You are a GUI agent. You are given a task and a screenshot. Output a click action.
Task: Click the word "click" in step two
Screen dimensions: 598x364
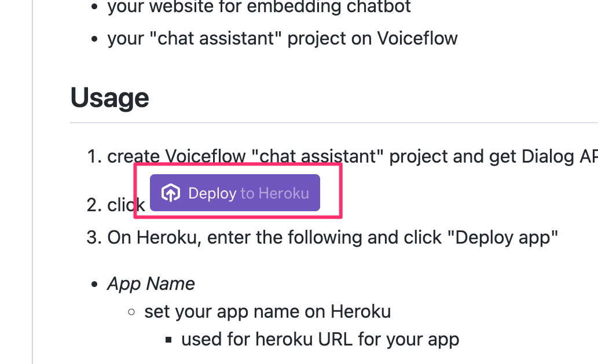click(126, 205)
